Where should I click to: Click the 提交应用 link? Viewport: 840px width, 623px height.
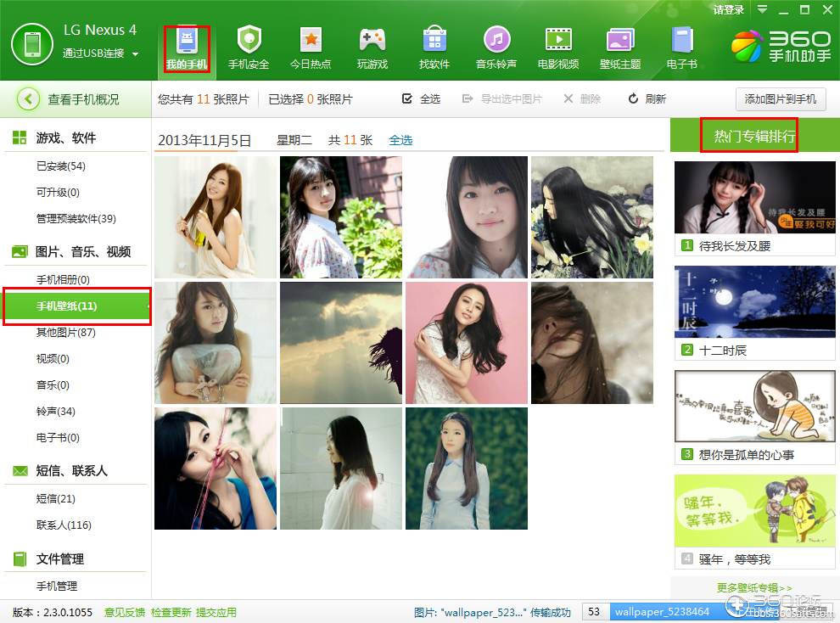pos(216,612)
